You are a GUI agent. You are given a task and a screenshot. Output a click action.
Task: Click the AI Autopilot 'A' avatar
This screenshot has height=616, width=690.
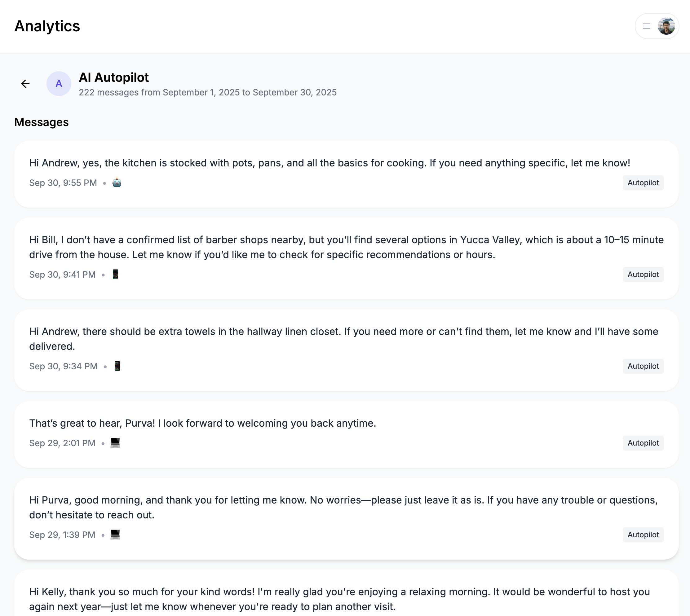point(59,84)
